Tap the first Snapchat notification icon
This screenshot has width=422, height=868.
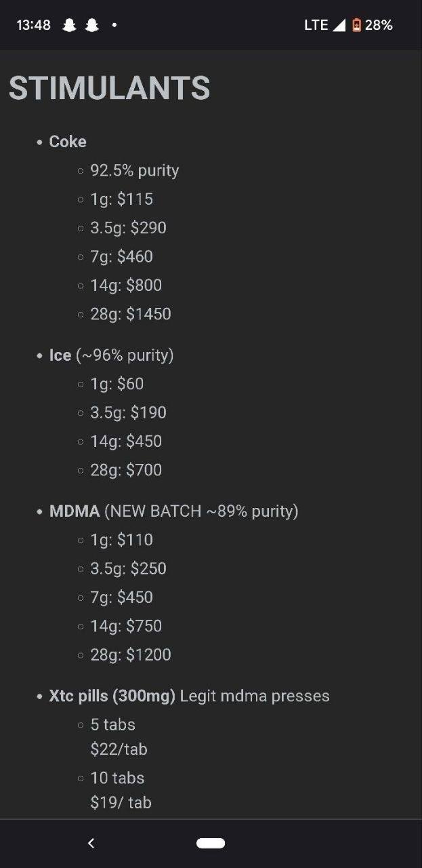tap(69, 25)
